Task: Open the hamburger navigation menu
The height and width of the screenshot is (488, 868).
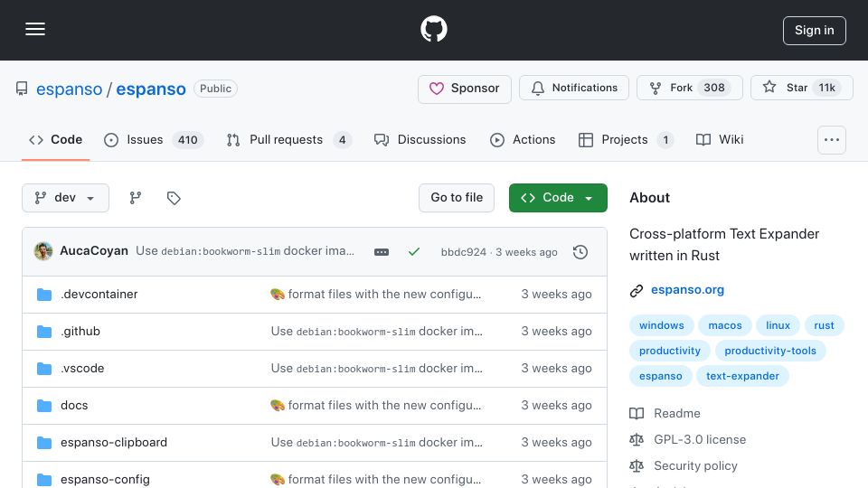Action: tap(35, 29)
